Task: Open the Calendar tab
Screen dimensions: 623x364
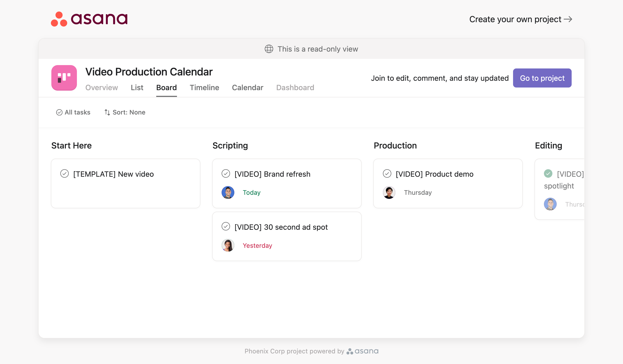Action: tap(247, 88)
